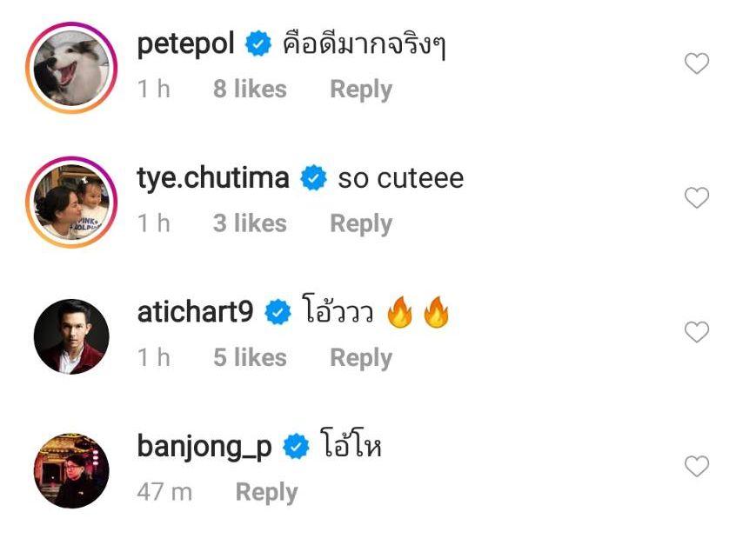Image resolution: width=756 pixels, height=545 pixels.
Task: Open atichart9's profile avatar
Action: [71, 336]
